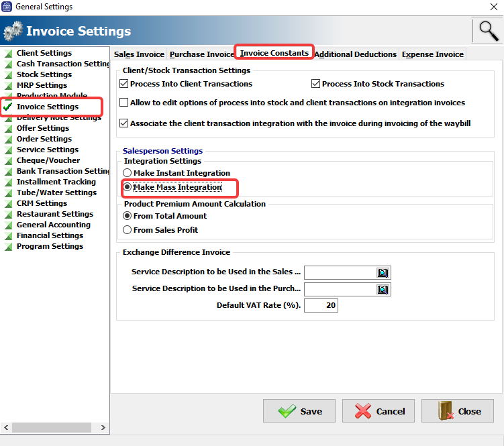The width and height of the screenshot is (504, 446).
Task: Open Service Settings in sidebar
Action: (48, 150)
